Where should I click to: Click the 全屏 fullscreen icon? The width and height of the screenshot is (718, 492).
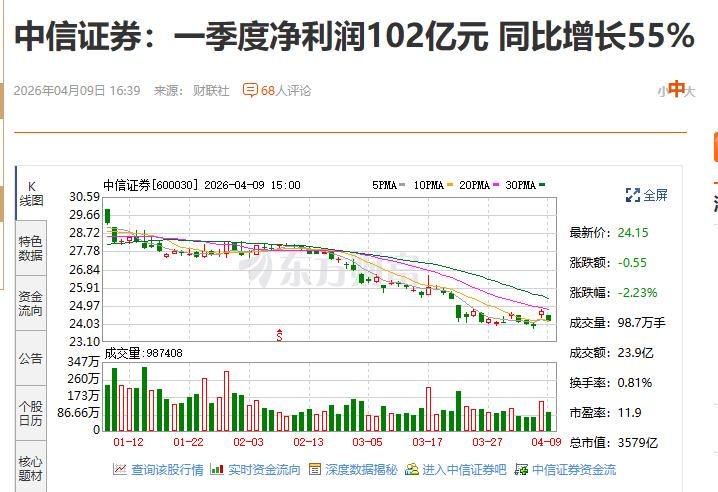point(632,195)
